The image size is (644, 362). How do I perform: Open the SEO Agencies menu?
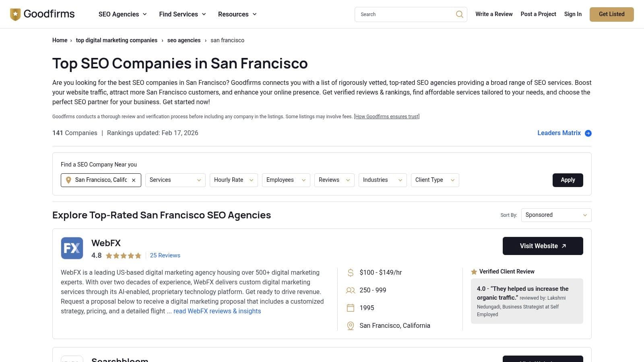pyautogui.click(x=123, y=14)
